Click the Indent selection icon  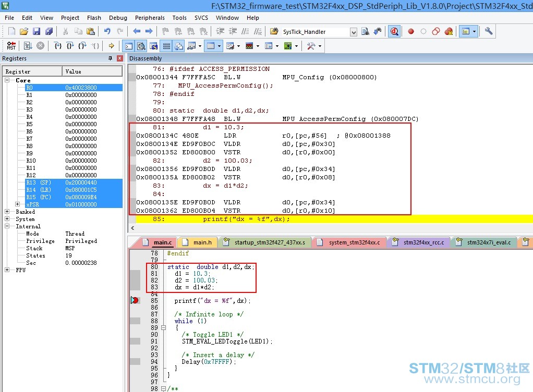(220, 32)
